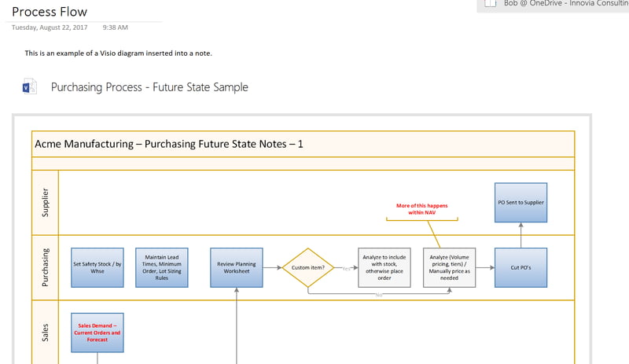
Task: Select the PO Sent to Supplier box
Action: pyautogui.click(x=520, y=202)
